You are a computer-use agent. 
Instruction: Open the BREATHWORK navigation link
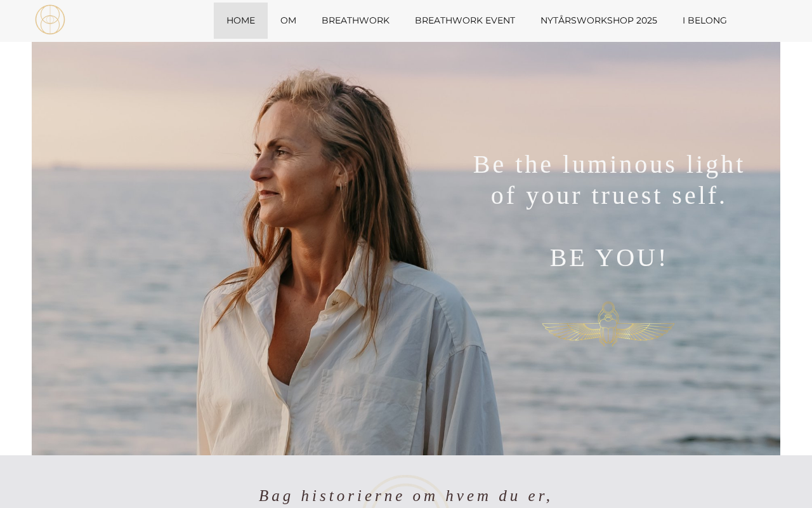[x=355, y=20]
